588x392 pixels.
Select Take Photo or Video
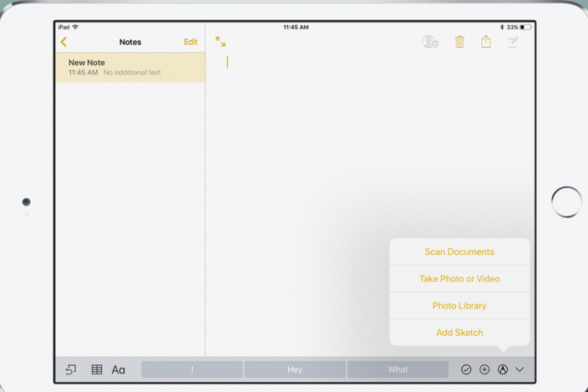459,278
